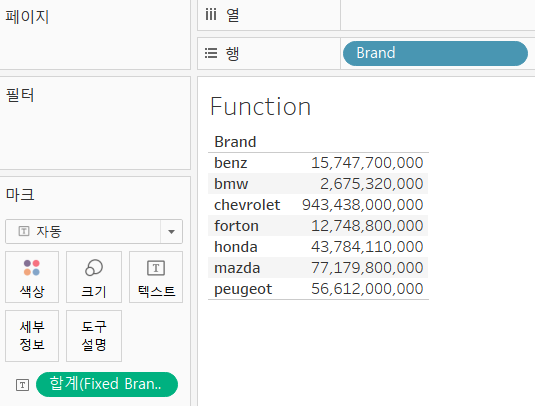Select the mazda row label
The height and width of the screenshot is (406, 535).
point(237,268)
